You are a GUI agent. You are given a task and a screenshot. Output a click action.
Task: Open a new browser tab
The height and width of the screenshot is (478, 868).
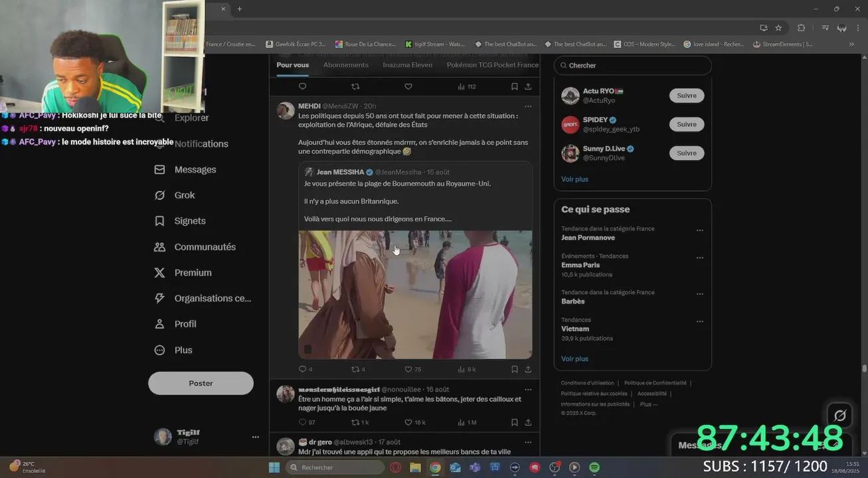[x=240, y=9]
